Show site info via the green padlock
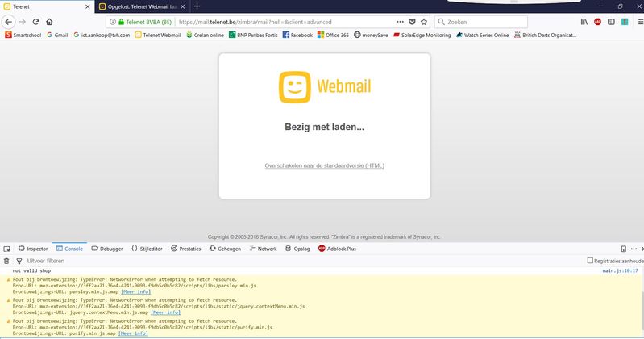The width and height of the screenshot is (644, 339). pyautogui.click(x=121, y=22)
